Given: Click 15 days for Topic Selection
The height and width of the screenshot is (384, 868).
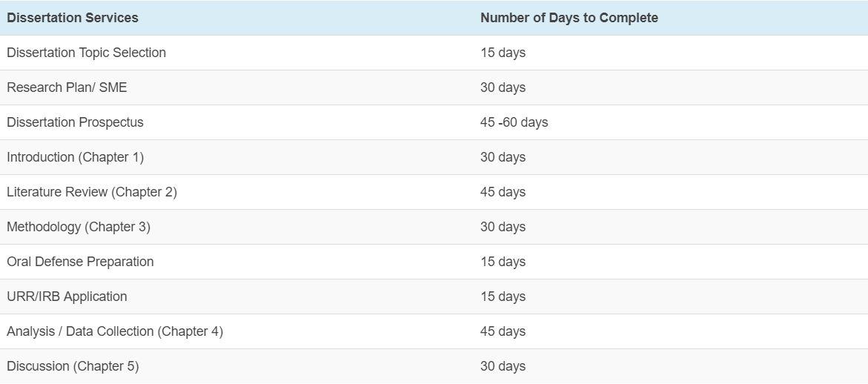Looking at the screenshot, I should click(503, 53).
